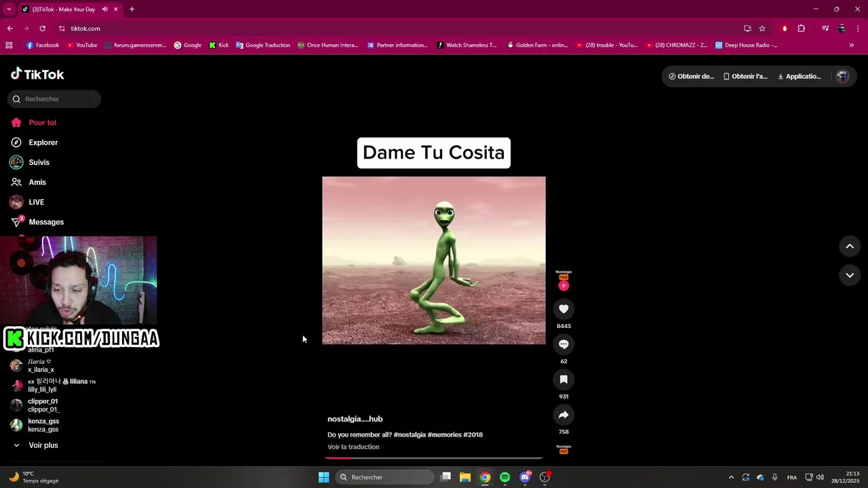Open TikTok home logo
Screen dimensions: 868x488
click(x=37, y=75)
